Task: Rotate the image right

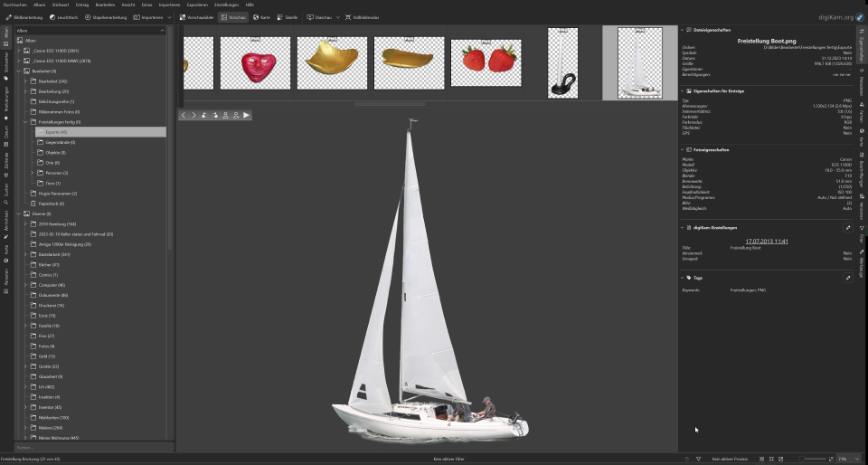Action: click(214, 115)
